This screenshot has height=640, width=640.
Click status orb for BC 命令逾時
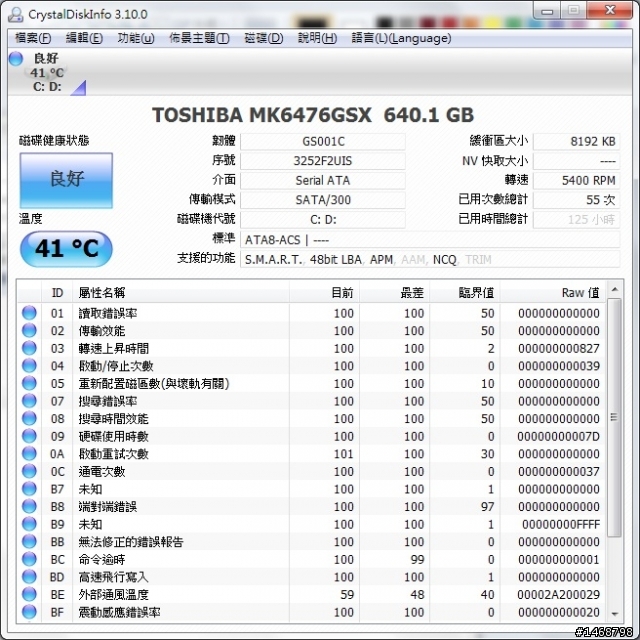point(29,559)
